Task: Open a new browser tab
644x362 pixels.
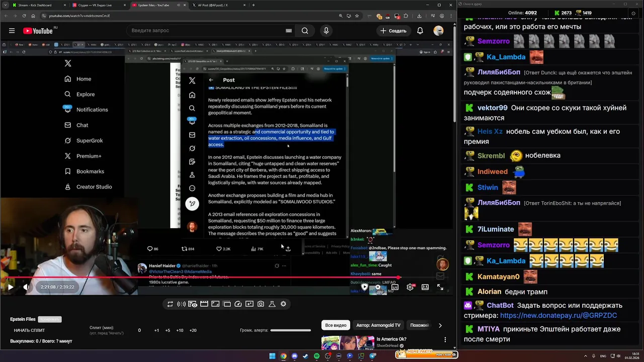Action: point(253,5)
